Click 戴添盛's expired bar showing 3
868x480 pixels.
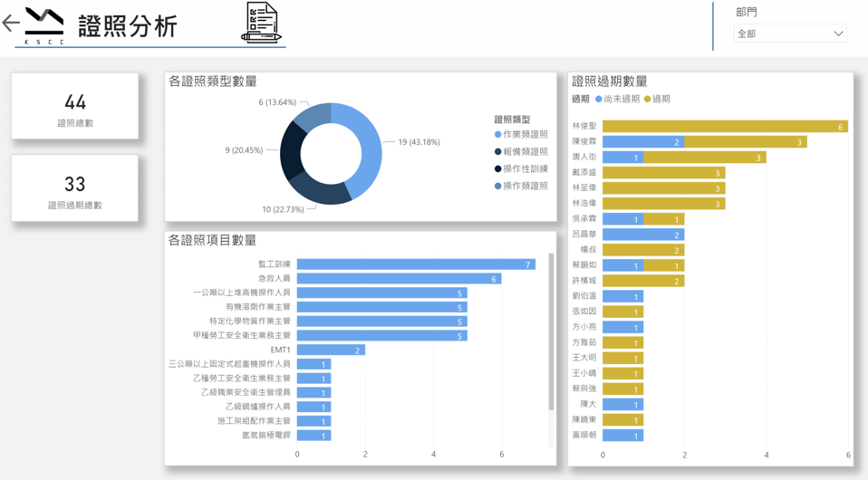664,173
